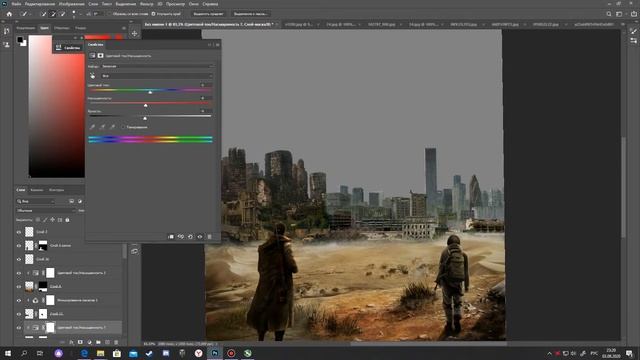Select Add to selection mode icon

click(53, 14)
